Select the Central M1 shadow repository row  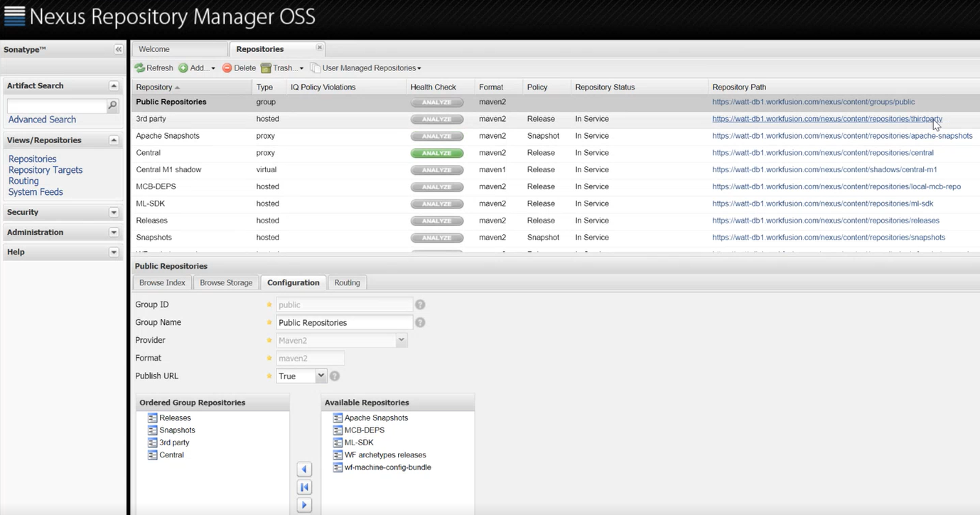coord(556,169)
